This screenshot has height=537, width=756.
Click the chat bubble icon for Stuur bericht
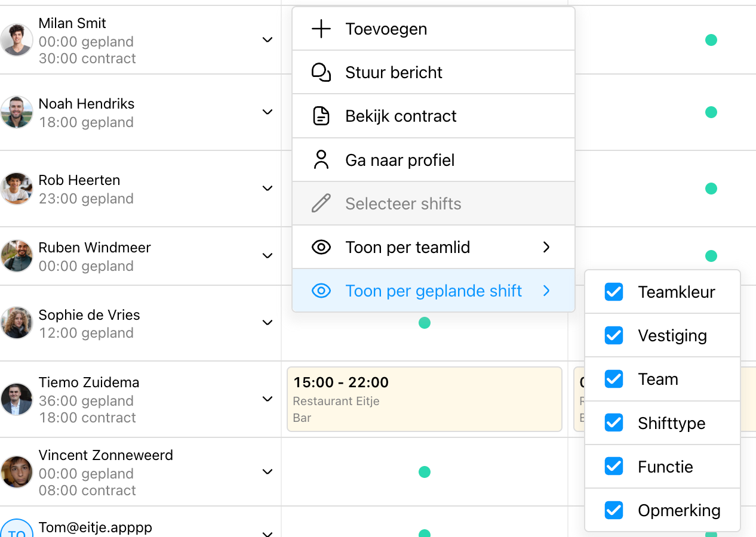(321, 72)
